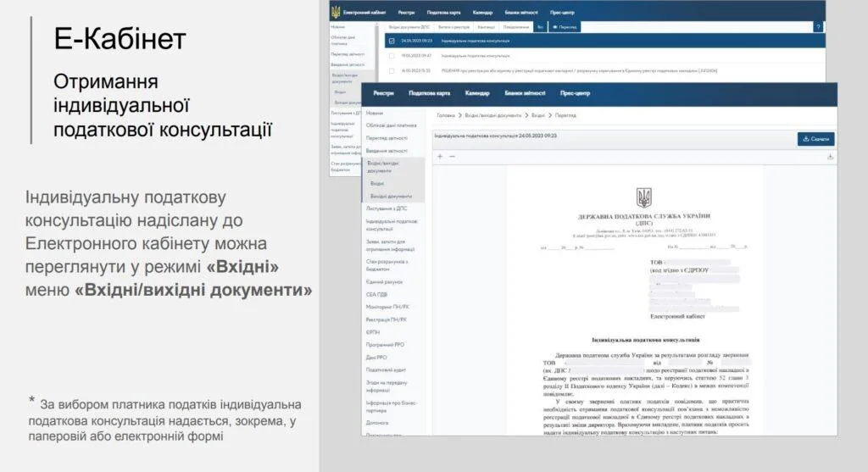Image resolution: width=868 pixels, height=472 pixels.
Task: Open Реєстри menu in front window
Action: 383,93
